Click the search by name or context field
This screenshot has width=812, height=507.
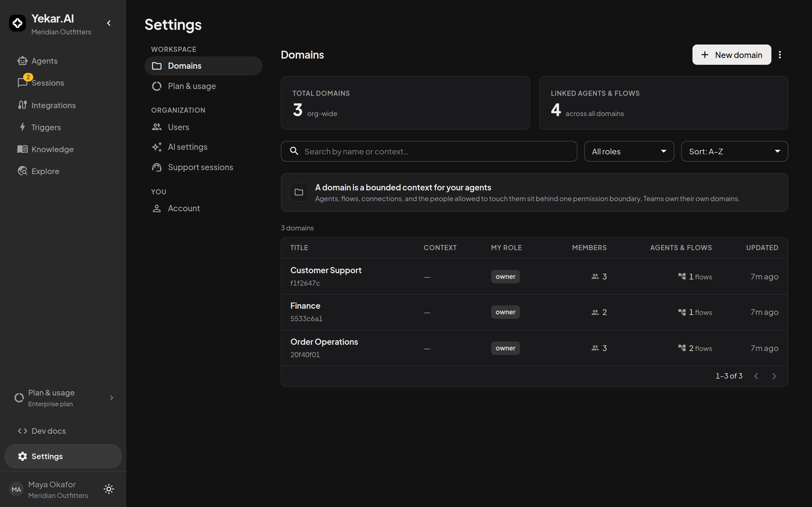click(429, 151)
